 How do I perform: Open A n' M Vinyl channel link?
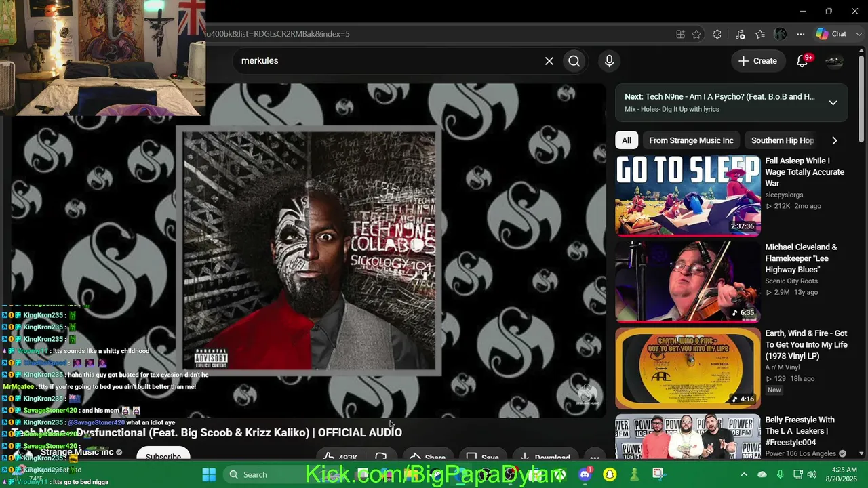783,367
